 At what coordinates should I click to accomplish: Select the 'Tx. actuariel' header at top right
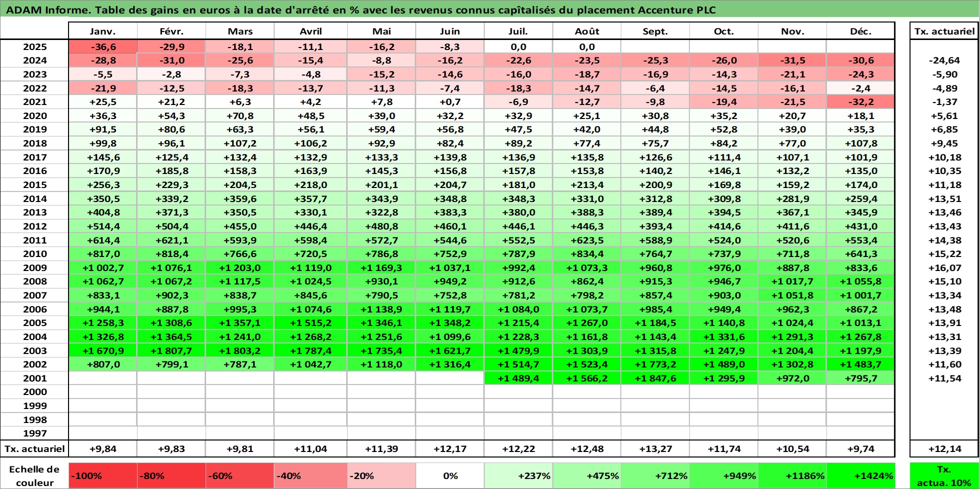(944, 31)
